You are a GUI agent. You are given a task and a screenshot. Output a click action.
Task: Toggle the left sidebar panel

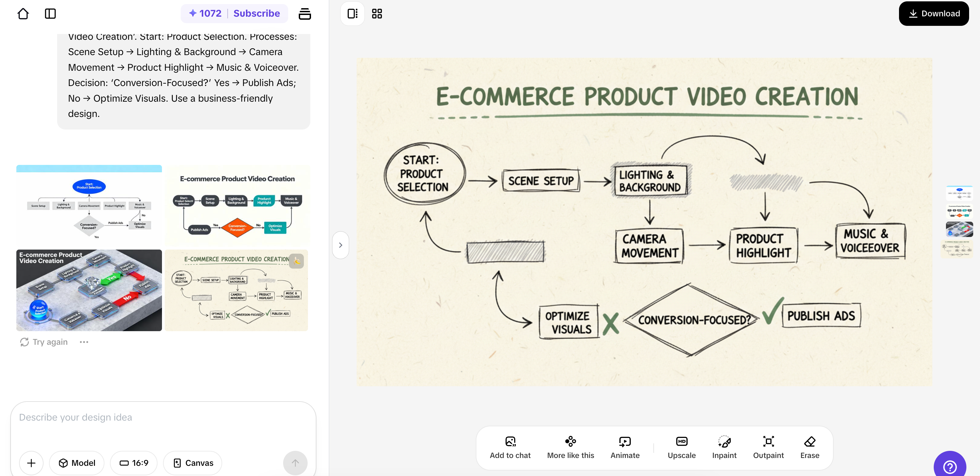(x=50, y=13)
